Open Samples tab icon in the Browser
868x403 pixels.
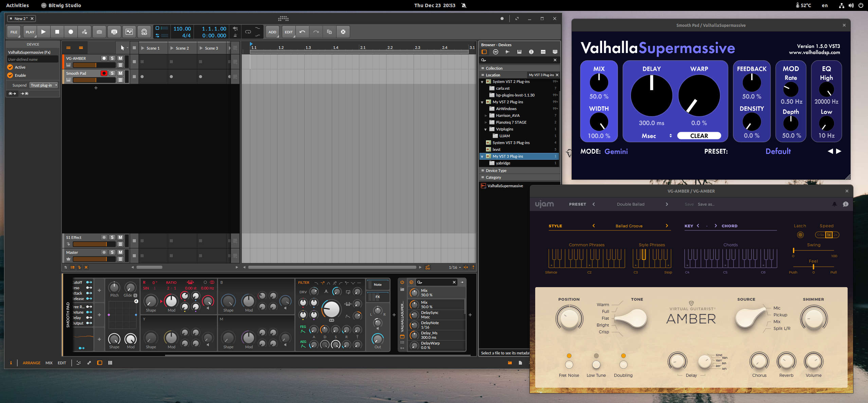[x=507, y=52]
